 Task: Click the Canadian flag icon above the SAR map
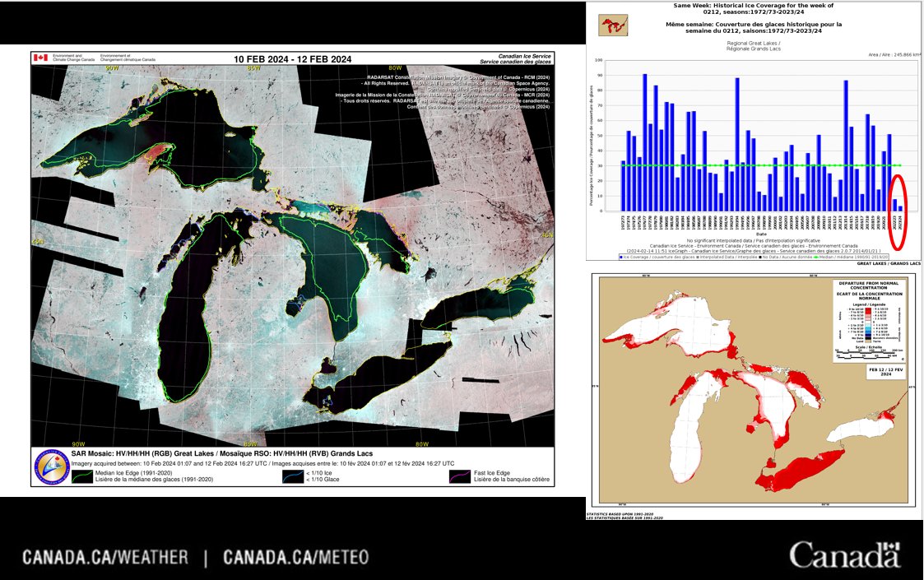pos(40,58)
